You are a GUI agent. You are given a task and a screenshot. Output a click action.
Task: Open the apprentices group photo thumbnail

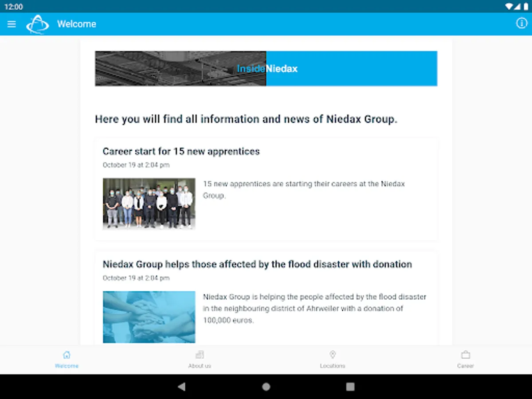point(149,203)
